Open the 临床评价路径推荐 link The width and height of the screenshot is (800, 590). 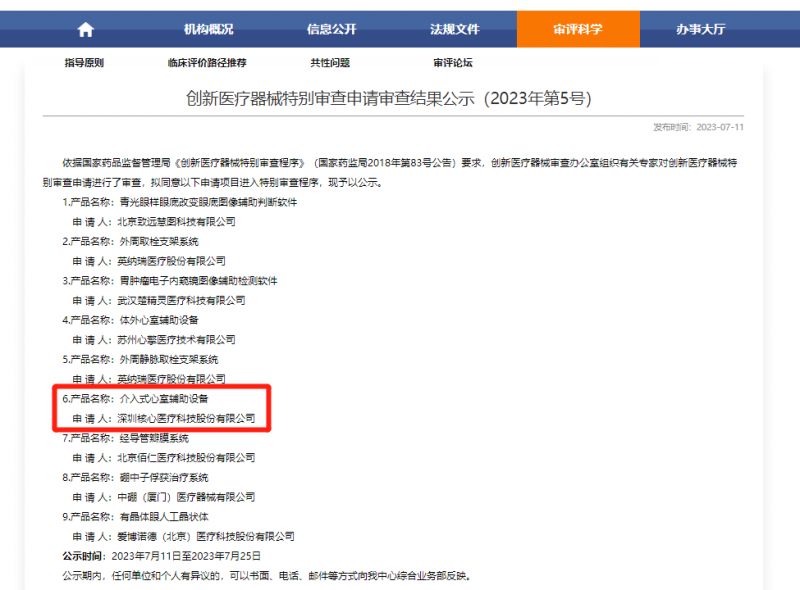click(x=207, y=63)
